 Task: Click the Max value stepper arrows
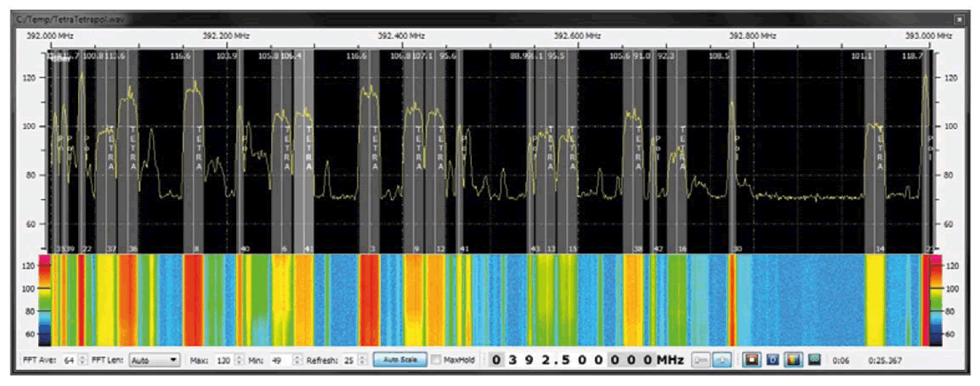(240, 360)
